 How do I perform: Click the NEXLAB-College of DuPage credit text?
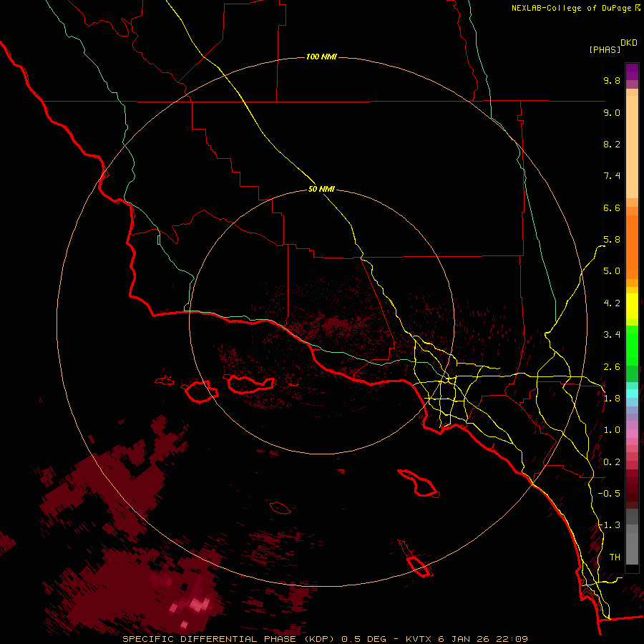[571, 8]
